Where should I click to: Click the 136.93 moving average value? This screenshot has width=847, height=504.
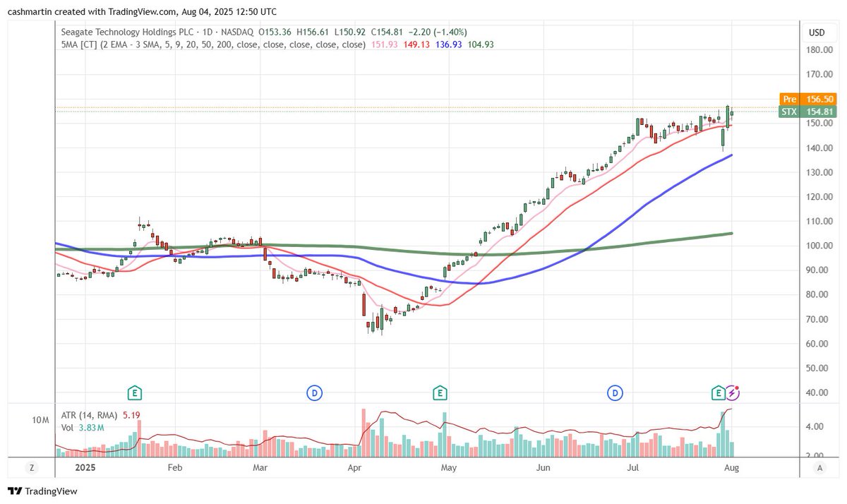point(450,44)
